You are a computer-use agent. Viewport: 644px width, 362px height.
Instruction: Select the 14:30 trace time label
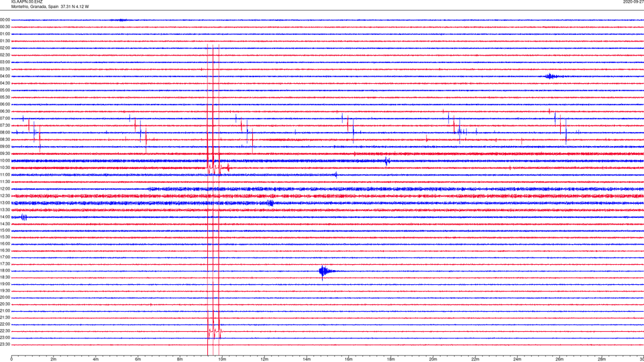(5, 224)
